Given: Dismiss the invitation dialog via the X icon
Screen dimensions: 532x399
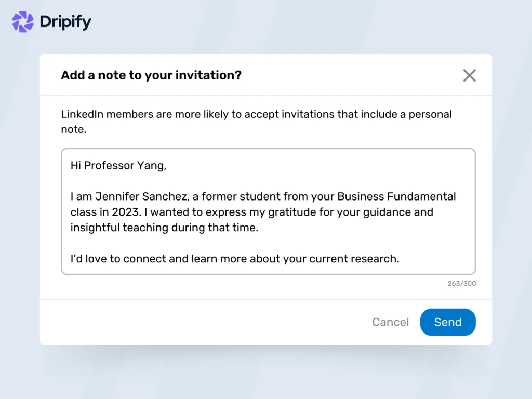Looking at the screenshot, I should [x=469, y=75].
